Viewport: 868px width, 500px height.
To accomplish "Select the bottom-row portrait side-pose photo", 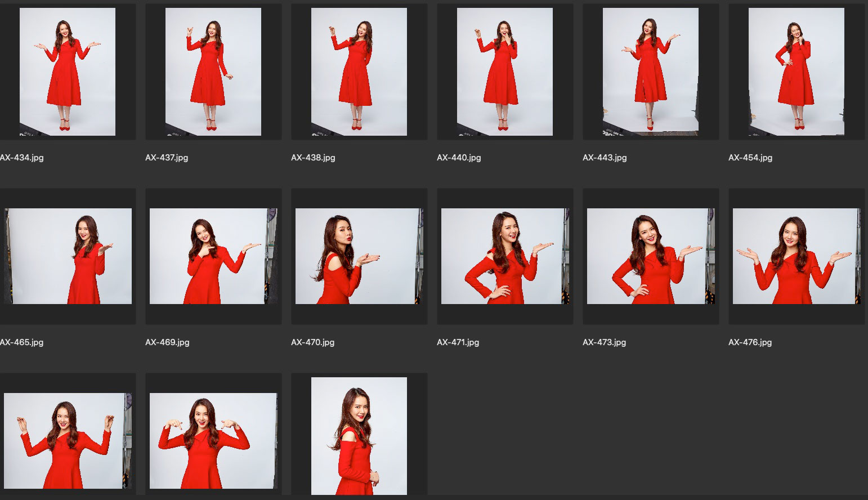I will [359, 436].
